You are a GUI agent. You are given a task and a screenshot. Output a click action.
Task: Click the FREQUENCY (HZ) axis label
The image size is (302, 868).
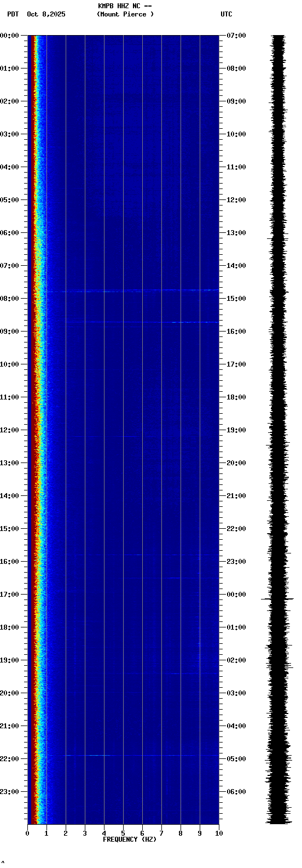coord(130,840)
